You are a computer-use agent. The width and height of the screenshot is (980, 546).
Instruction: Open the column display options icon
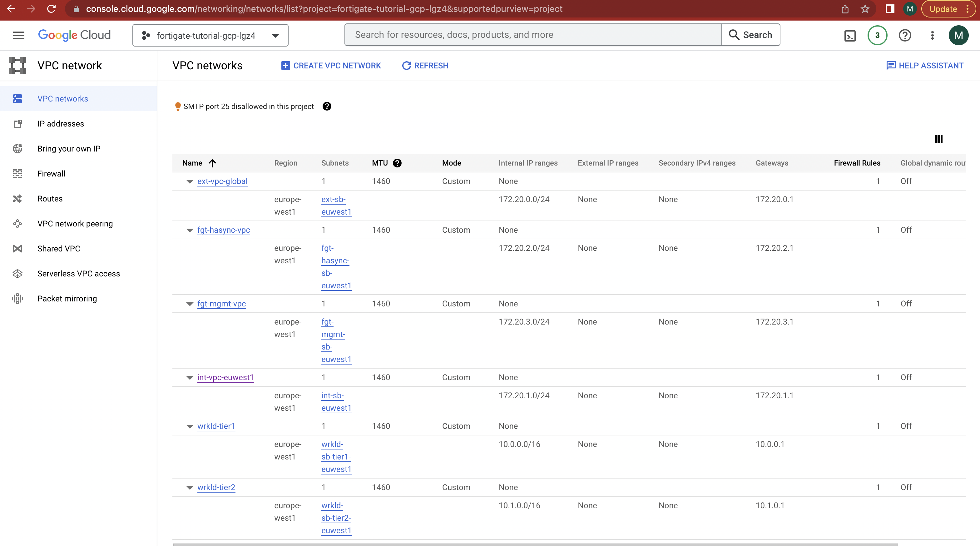(938, 139)
